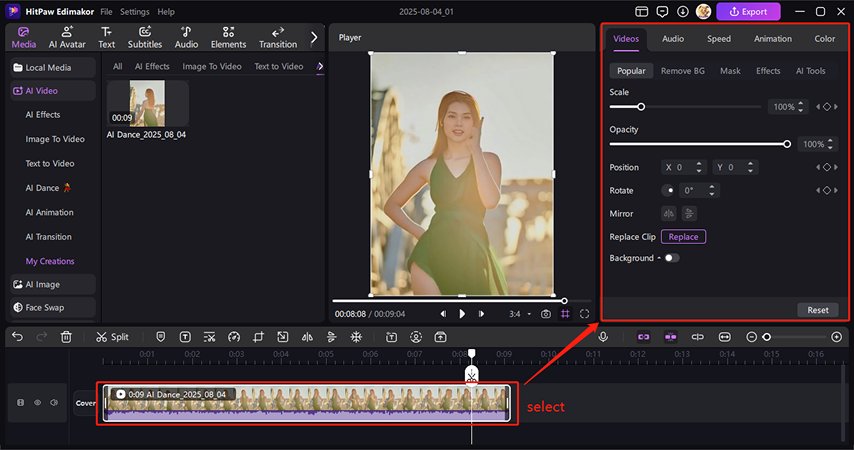Enter fullscreen preview in player
The image size is (854, 450).
(584, 314)
